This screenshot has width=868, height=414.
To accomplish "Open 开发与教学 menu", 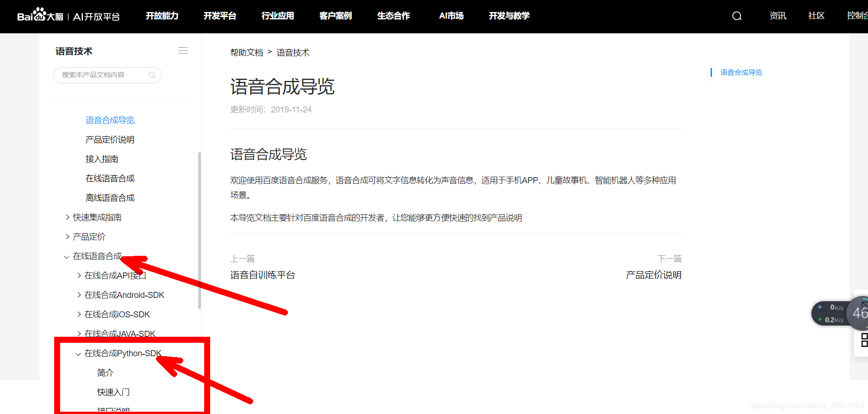I will click(509, 16).
